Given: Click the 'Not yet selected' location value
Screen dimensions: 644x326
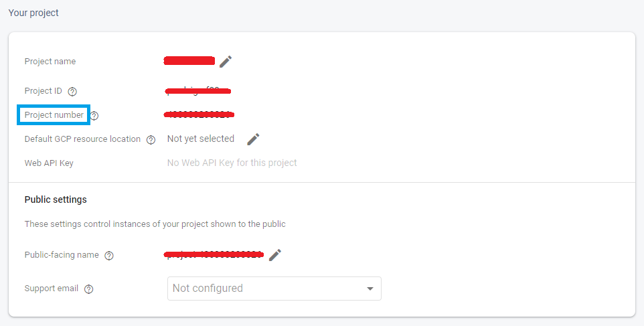Looking at the screenshot, I should (201, 139).
